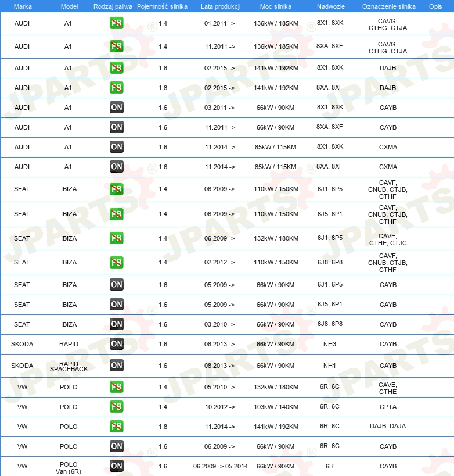Click ON icon in Skoda Rapid NH3 row
454x476 pixels.
coord(117,343)
